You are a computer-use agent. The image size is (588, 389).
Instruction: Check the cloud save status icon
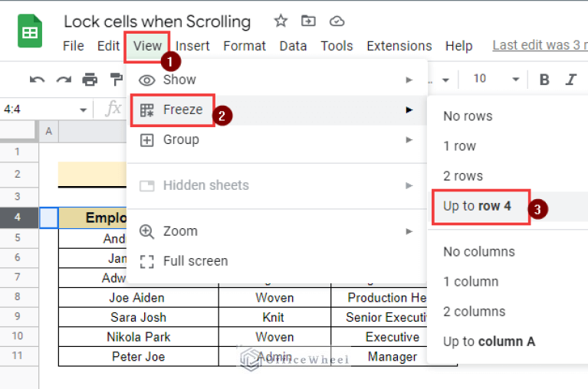[x=337, y=21]
